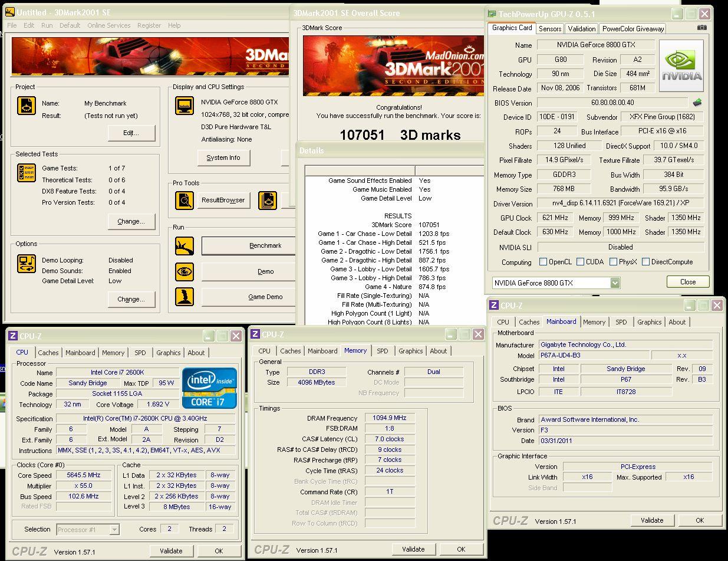Click the Options music computer icon

click(x=27, y=264)
